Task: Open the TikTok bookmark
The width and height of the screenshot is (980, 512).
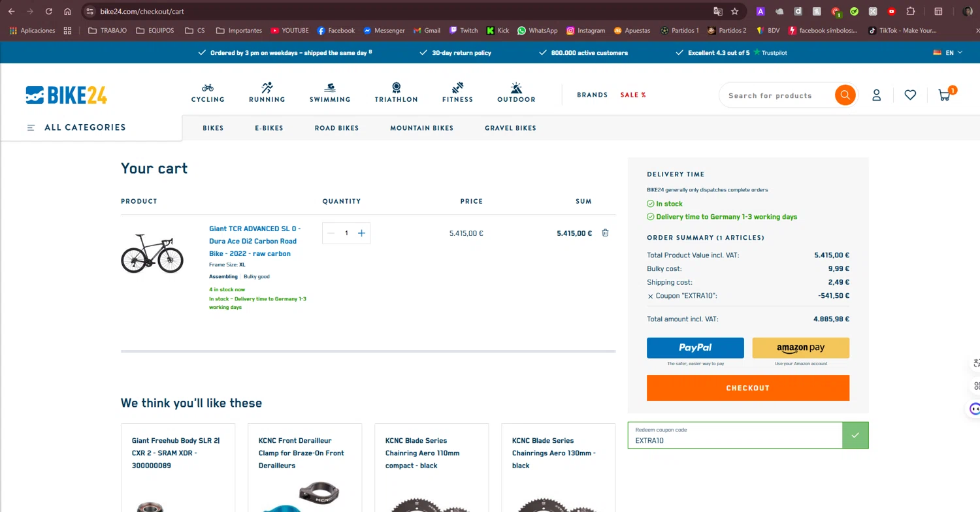Action: pos(902,31)
